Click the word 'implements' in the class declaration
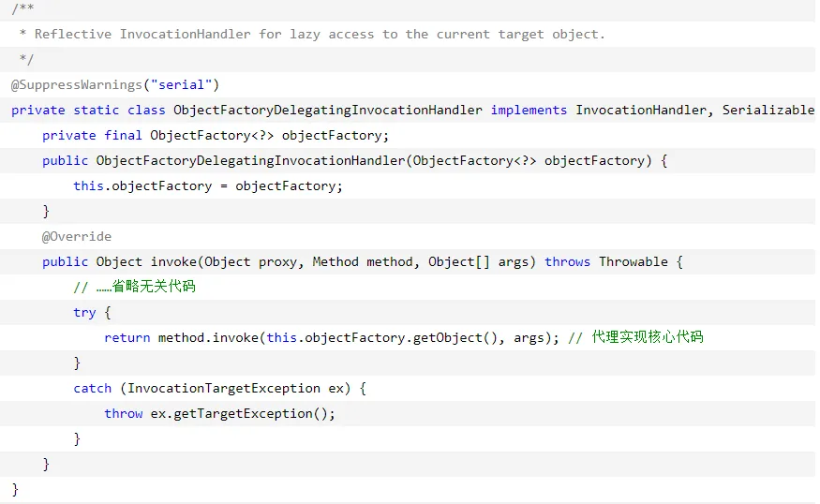Viewport: 820px width, 504px height. 529,111
